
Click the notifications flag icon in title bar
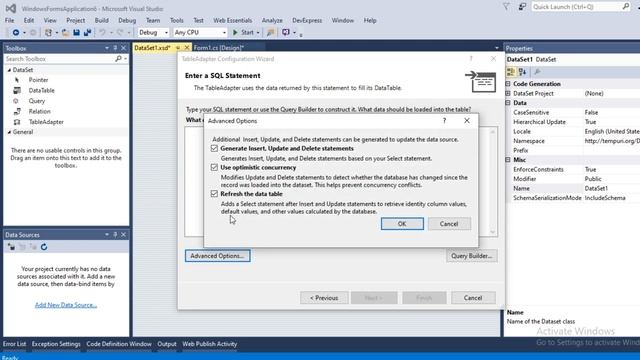click(506, 7)
